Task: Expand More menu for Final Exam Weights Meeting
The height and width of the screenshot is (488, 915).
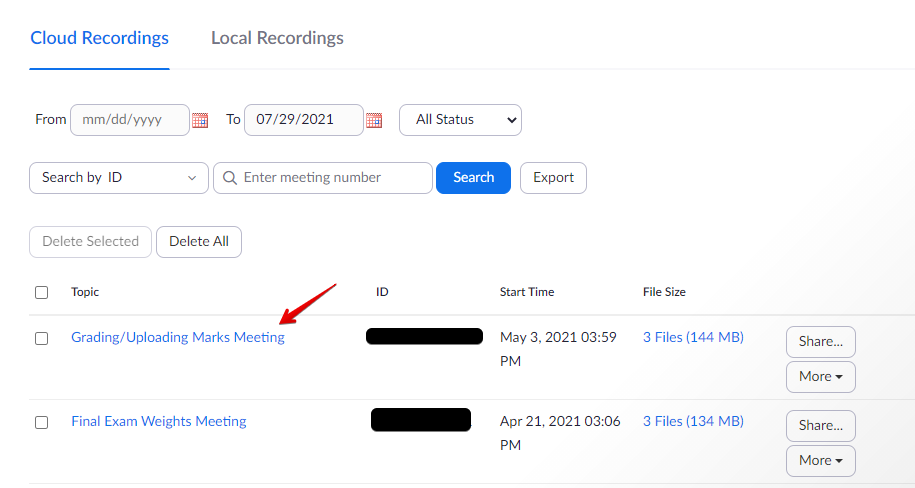Action: pos(820,460)
